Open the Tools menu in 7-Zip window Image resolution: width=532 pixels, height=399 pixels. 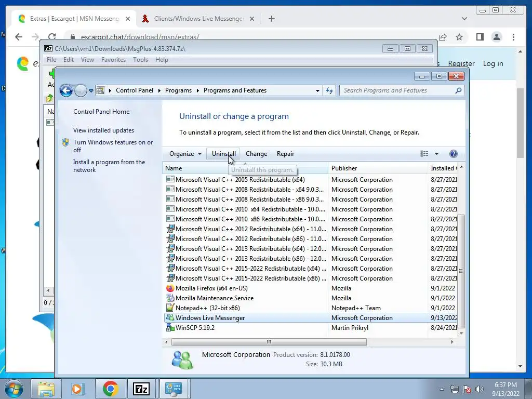[x=140, y=60]
